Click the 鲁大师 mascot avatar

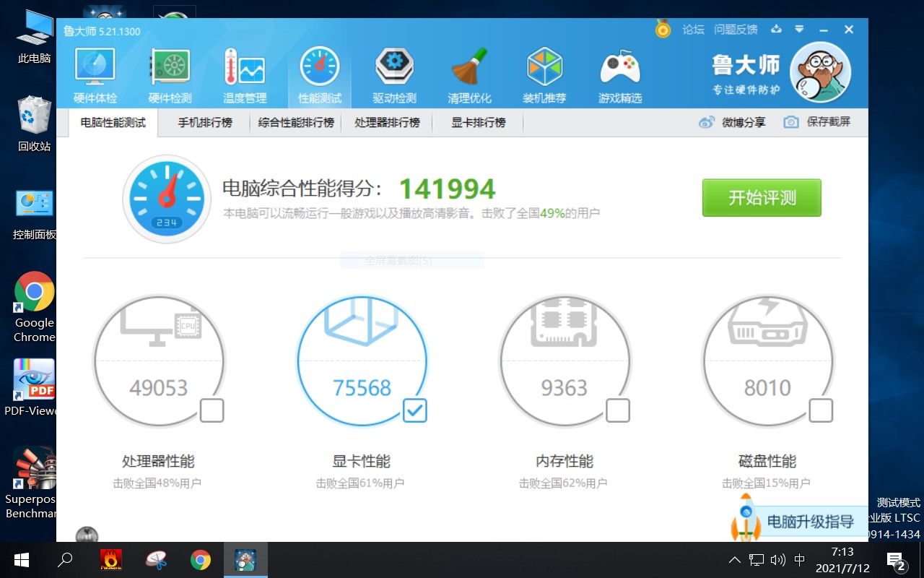pyautogui.click(x=820, y=72)
